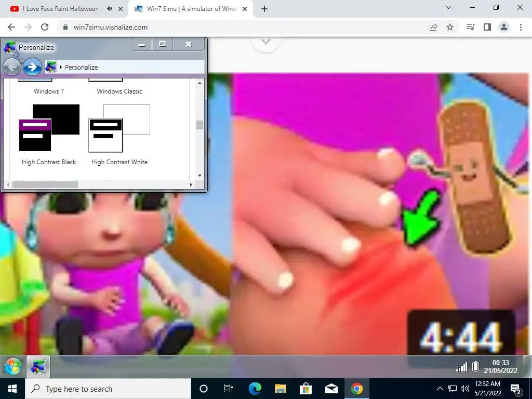Screen dimensions: 532x399
Task: Click the simulated battery tray icon
Action: click(x=476, y=366)
